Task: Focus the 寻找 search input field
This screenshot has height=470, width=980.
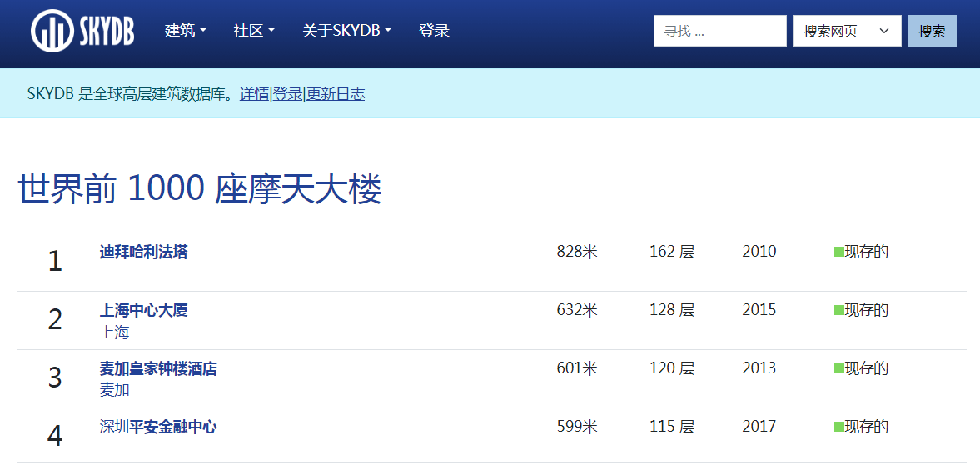Action: [x=719, y=31]
